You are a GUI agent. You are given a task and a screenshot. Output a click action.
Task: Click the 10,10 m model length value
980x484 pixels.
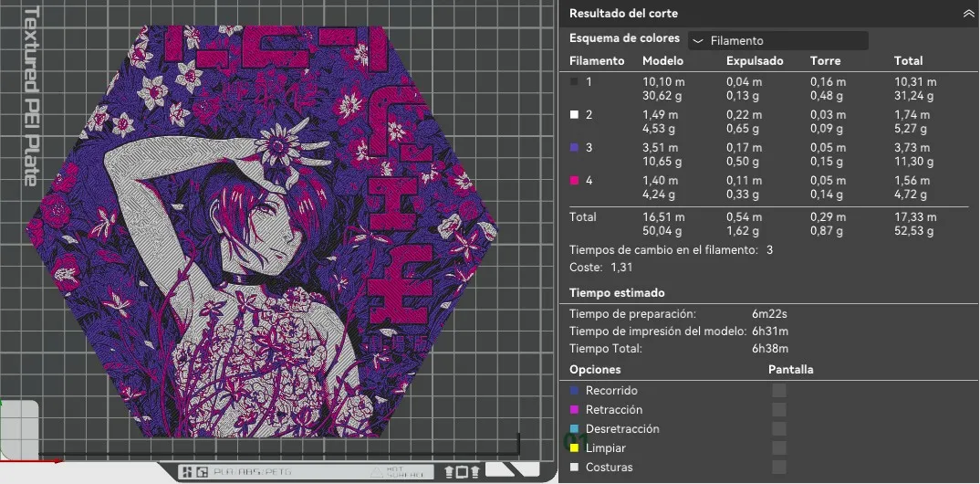coord(662,82)
